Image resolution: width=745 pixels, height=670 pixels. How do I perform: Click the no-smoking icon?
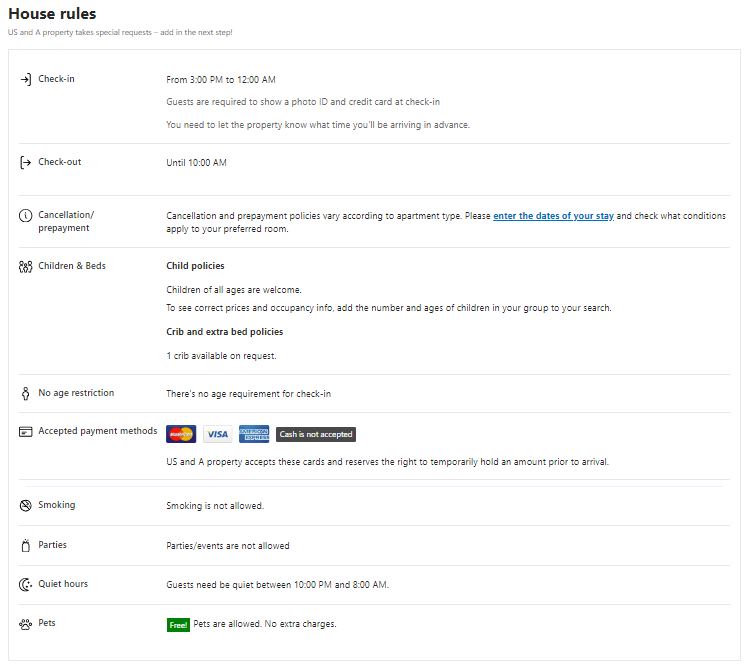[x=26, y=506]
